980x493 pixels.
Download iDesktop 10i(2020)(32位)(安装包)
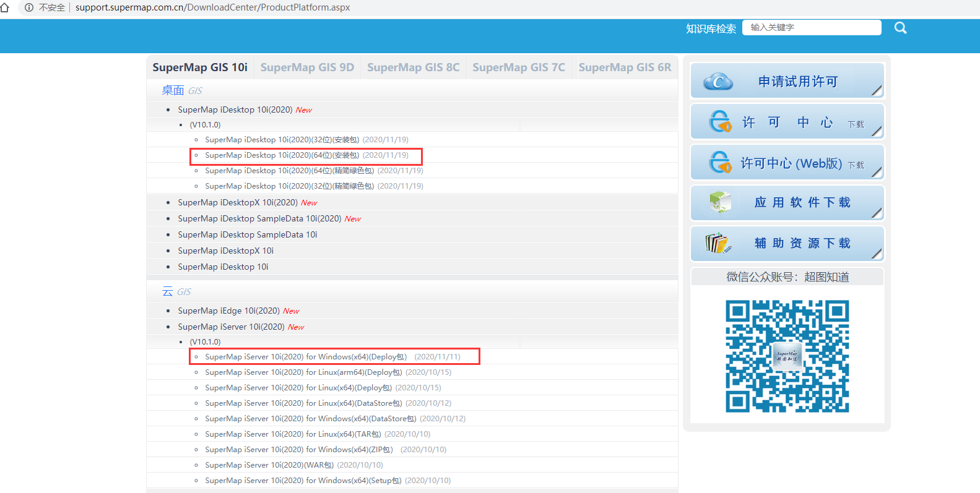click(282, 140)
